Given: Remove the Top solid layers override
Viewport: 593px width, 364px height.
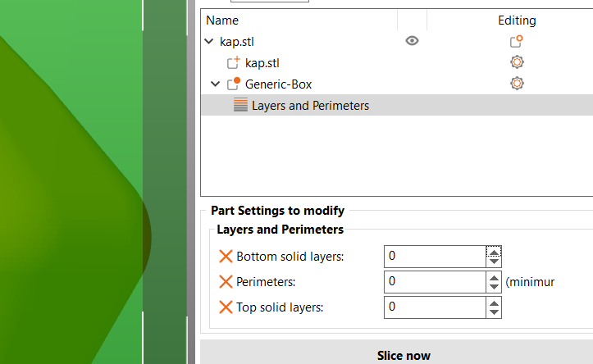Looking at the screenshot, I should (x=226, y=307).
